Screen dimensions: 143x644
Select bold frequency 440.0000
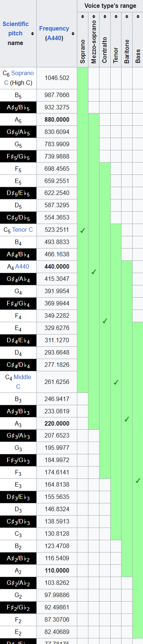[x=57, y=266]
